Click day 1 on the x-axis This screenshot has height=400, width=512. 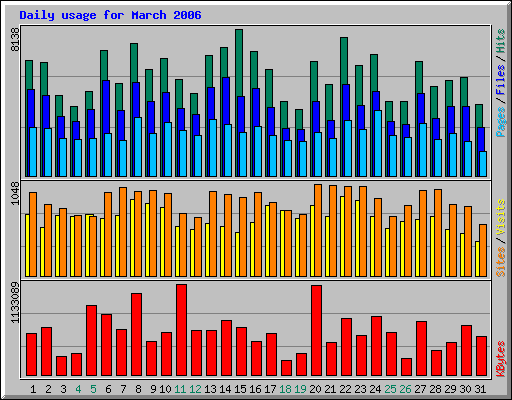(x=33, y=389)
